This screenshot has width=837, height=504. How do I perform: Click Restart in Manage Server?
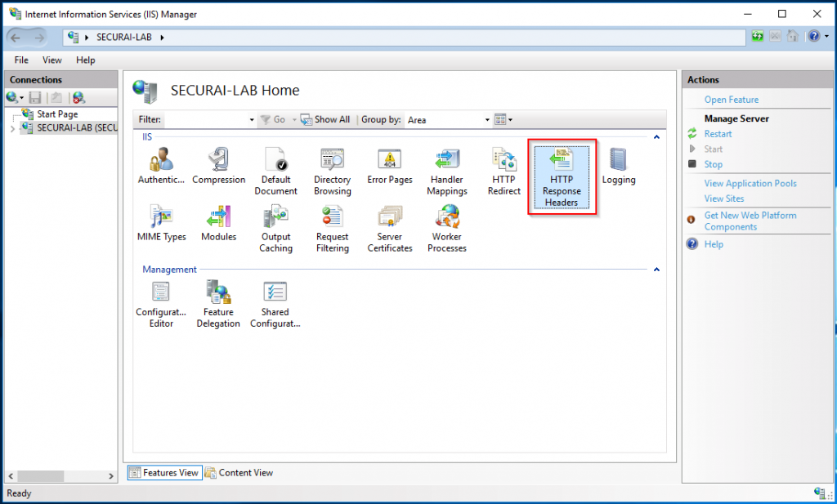[x=718, y=134]
